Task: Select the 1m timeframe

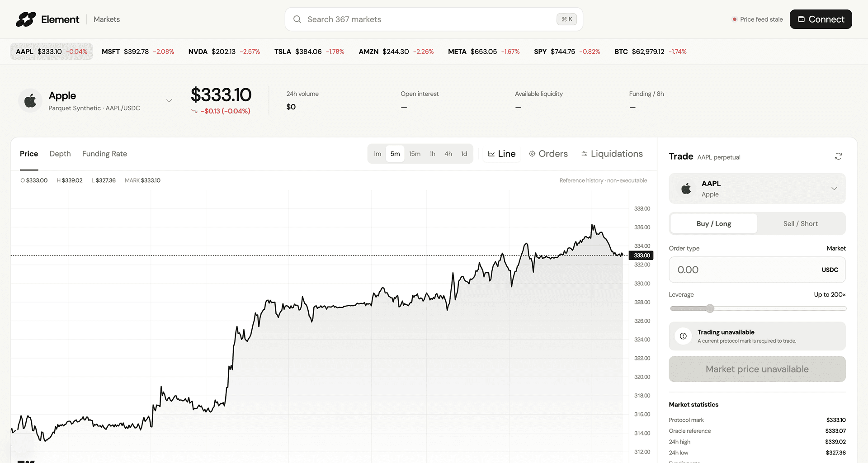Action: tap(377, 154)
